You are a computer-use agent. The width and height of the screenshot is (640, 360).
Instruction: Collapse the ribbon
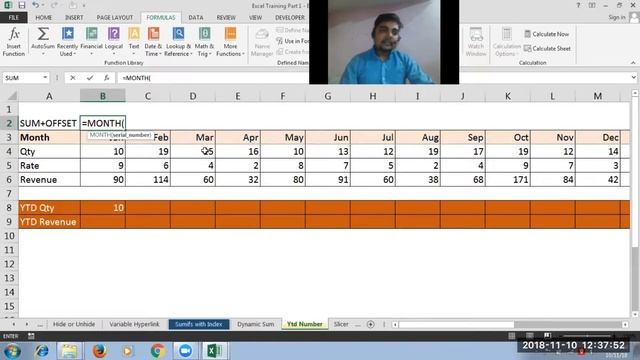click(633, 63)
